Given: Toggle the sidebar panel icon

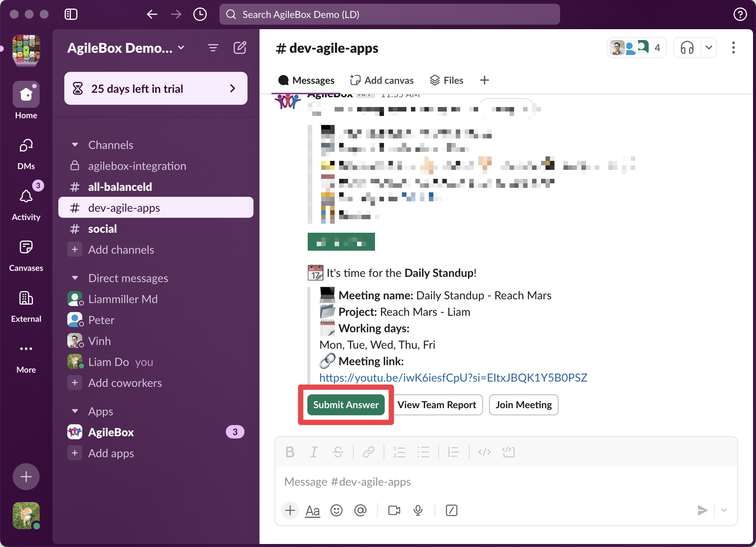Looking at the screenshot, I should click(x=71, y=15).
